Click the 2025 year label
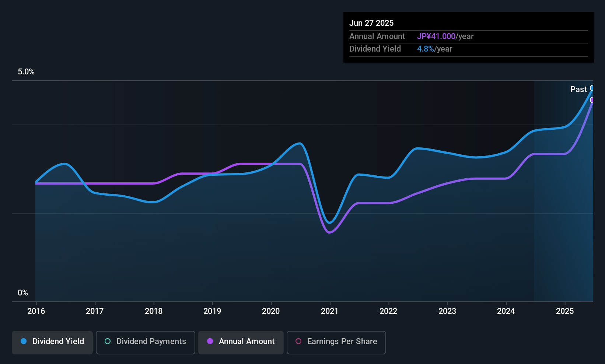This screenshot has height=364, width=605. click(x=565, y=311)
